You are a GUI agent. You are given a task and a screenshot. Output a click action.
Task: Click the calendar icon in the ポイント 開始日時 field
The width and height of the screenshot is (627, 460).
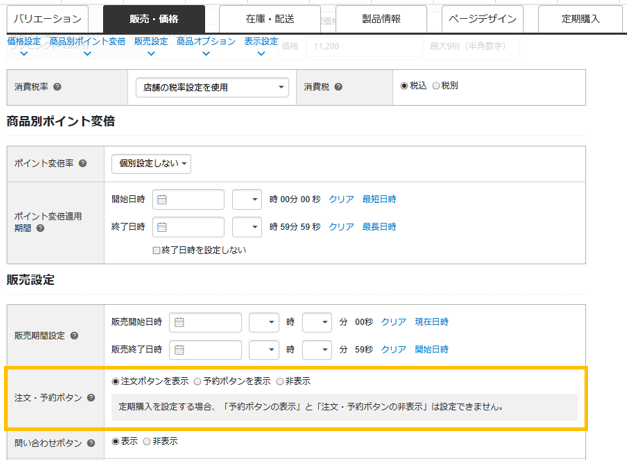click(x=162, y=199)
